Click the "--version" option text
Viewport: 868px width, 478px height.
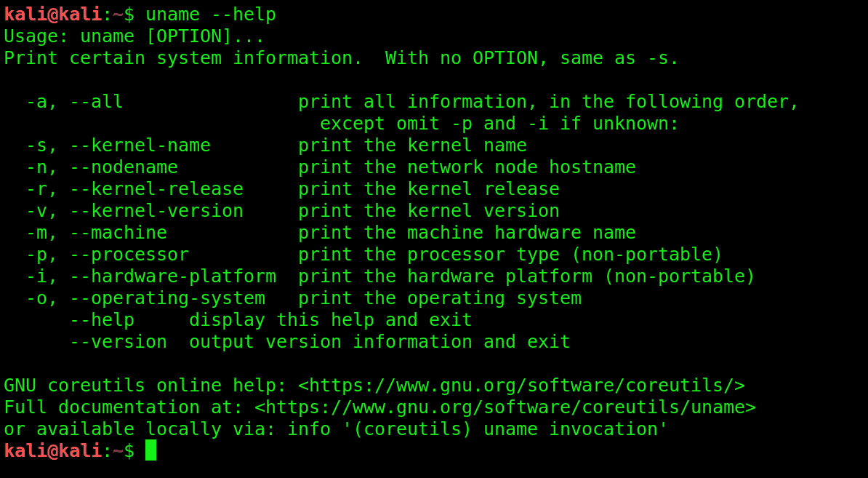(118, 342)
